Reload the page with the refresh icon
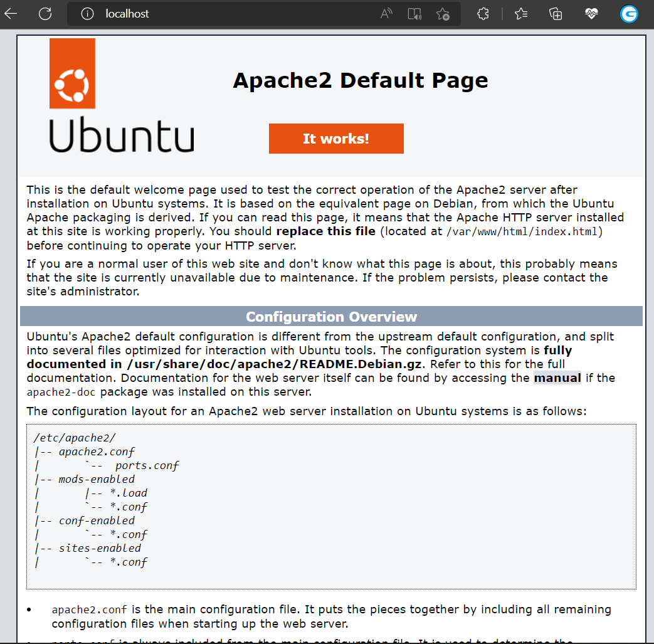The image size is (654, 644). [x=45, y=14]
